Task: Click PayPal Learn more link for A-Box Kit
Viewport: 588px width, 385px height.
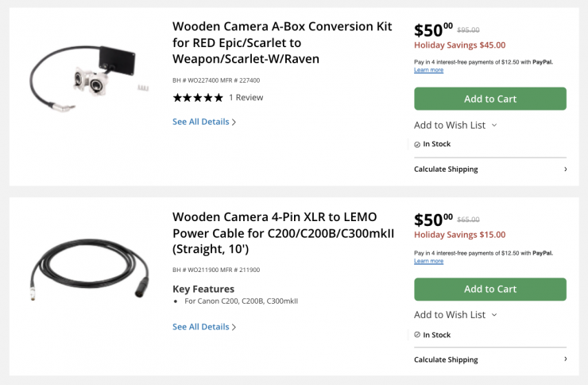Action: (x=428, y=70)
